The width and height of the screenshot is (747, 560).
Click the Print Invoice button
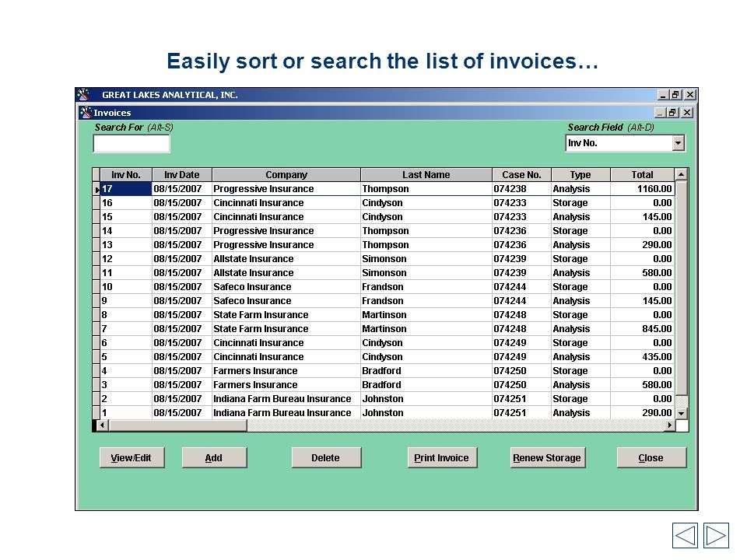coord(442,457)
